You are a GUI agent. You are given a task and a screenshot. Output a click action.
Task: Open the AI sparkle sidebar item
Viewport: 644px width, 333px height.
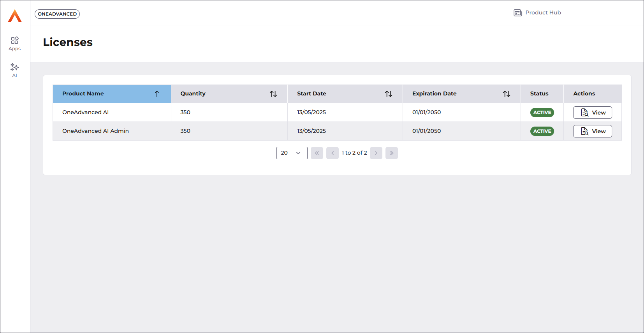tap(15, 70)
